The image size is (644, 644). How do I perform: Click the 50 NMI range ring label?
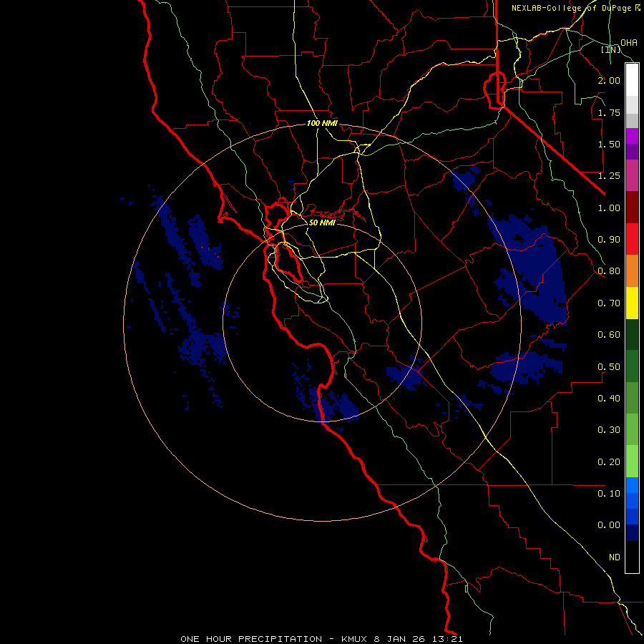coord(322,223)
